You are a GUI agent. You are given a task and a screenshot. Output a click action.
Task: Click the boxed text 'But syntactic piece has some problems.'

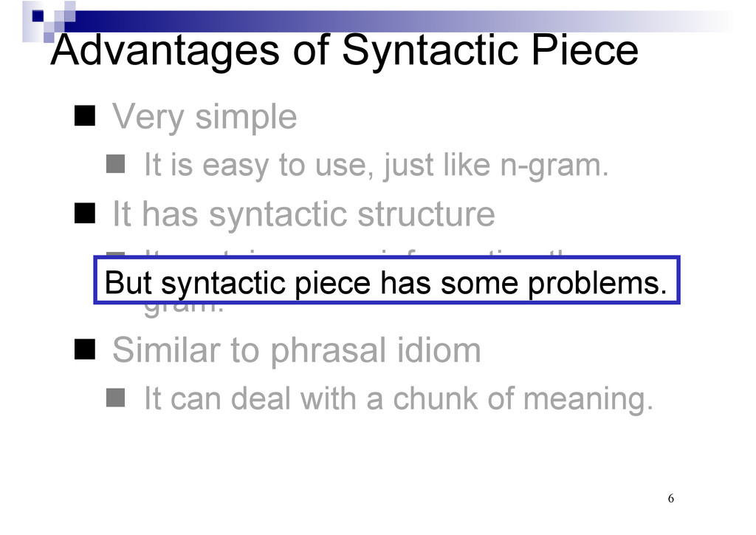point(385,283)
